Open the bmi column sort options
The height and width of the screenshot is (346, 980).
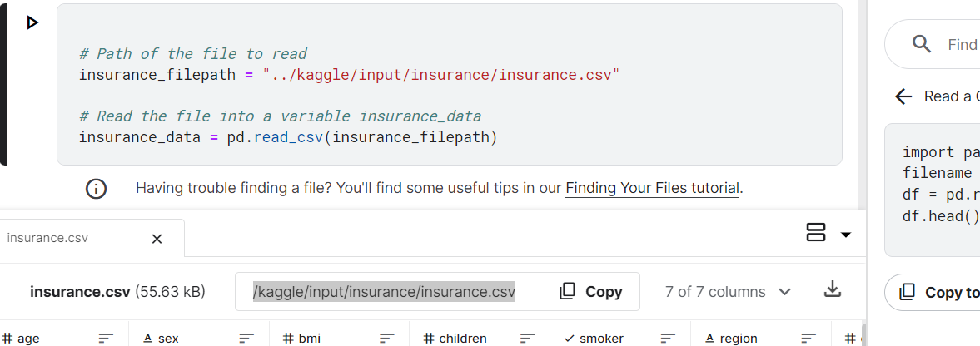tap(387, 338)
